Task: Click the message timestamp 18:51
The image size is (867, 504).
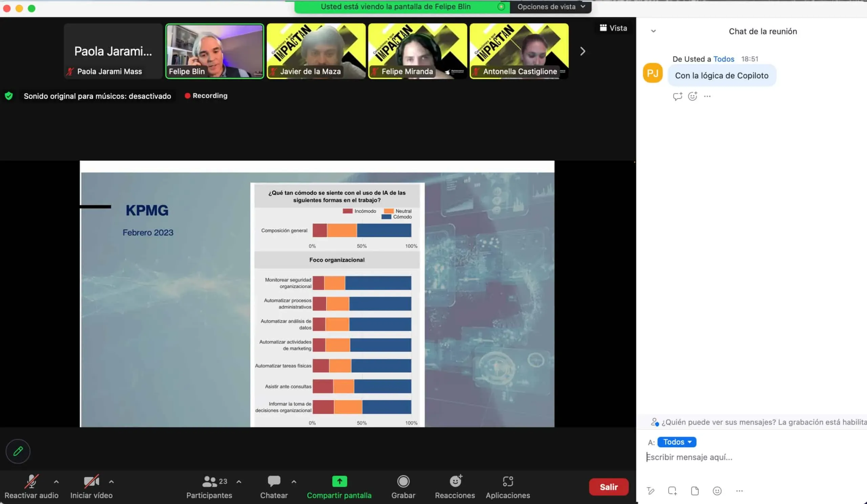Action: [749, 59]
